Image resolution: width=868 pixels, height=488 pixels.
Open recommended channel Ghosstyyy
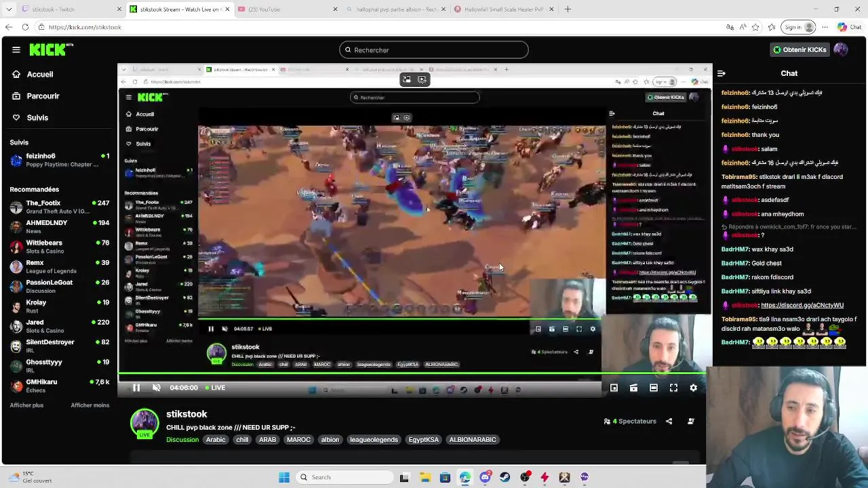pos(60,366)
